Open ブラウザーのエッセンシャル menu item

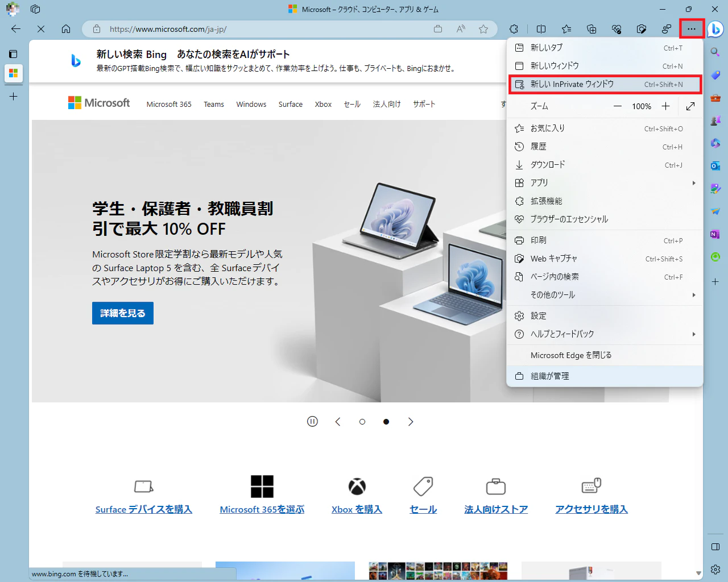(x=605, y=219)
